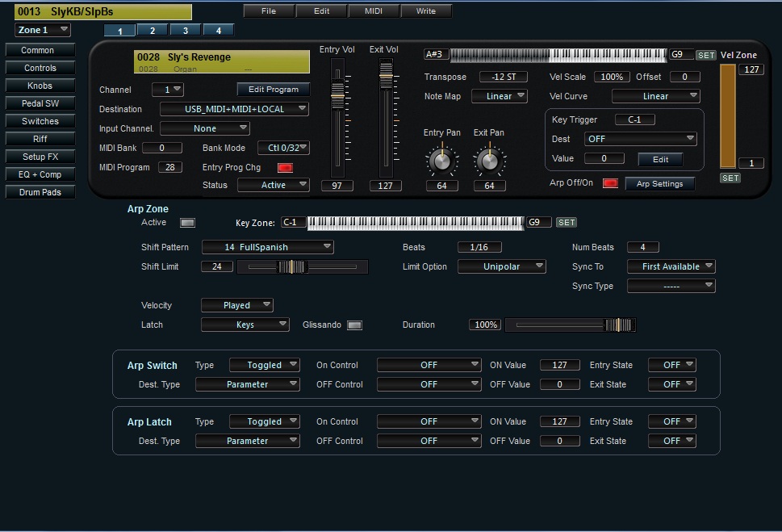Expand the Destination USB_MIDI+MIDI+LOCAL dropdown
Image resolution: width=782 pixels, height=532 pixels.
pyautogui.click(x=235, y=109)
